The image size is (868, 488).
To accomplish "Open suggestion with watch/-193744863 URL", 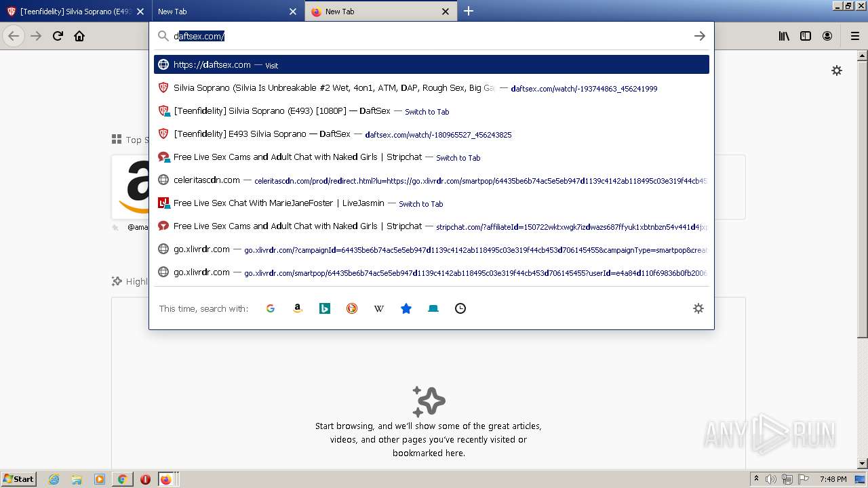I will point(431,88).
